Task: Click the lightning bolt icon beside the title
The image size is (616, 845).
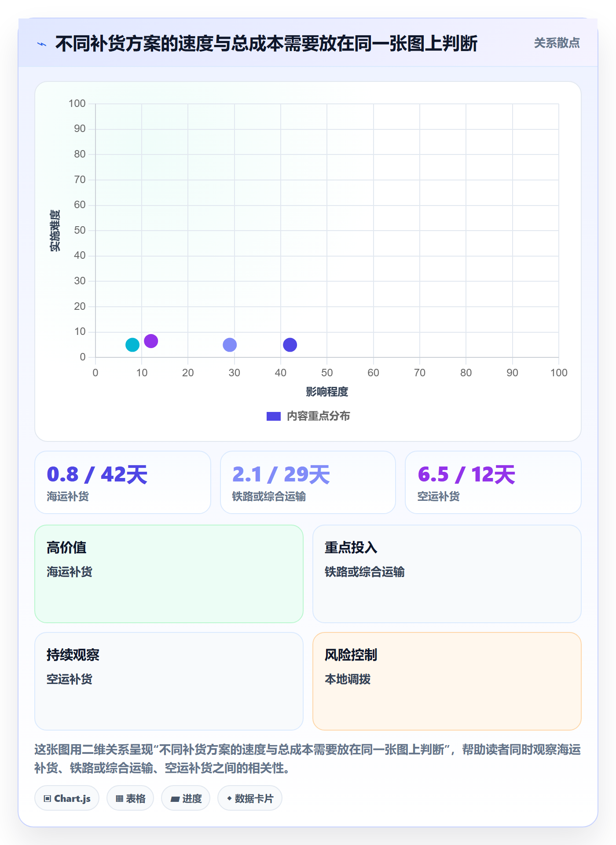Action: [42, 44]
